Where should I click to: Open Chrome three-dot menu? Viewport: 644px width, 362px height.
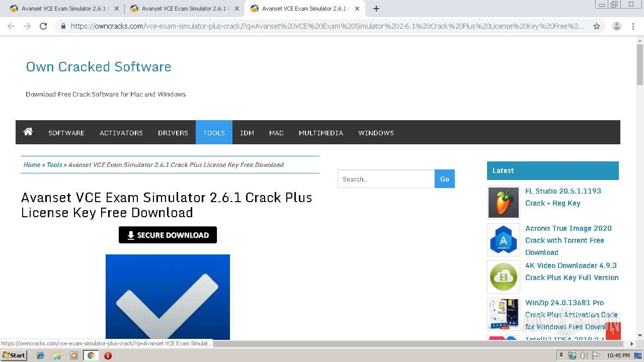(633, 26)
